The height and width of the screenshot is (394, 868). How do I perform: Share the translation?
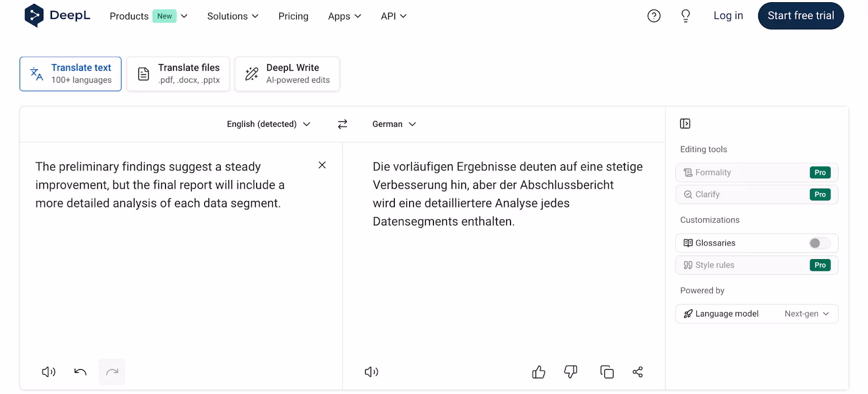click(638, 372)
